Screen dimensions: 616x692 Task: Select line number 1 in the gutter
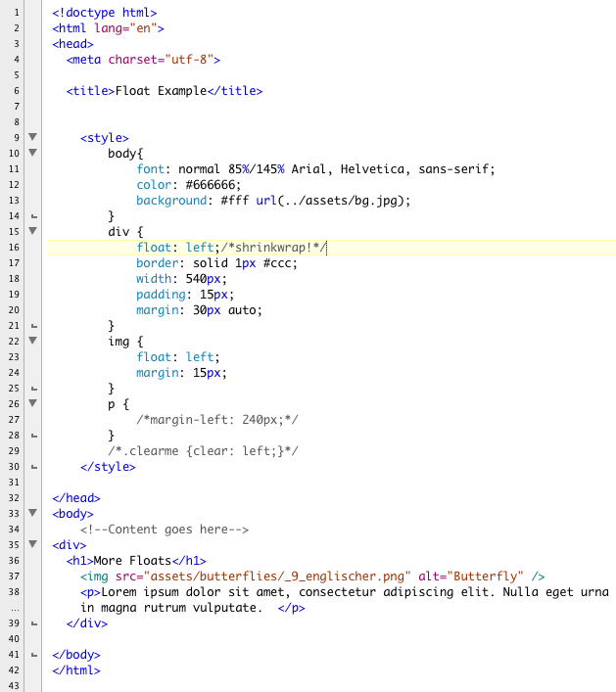(x=17, y=12)
